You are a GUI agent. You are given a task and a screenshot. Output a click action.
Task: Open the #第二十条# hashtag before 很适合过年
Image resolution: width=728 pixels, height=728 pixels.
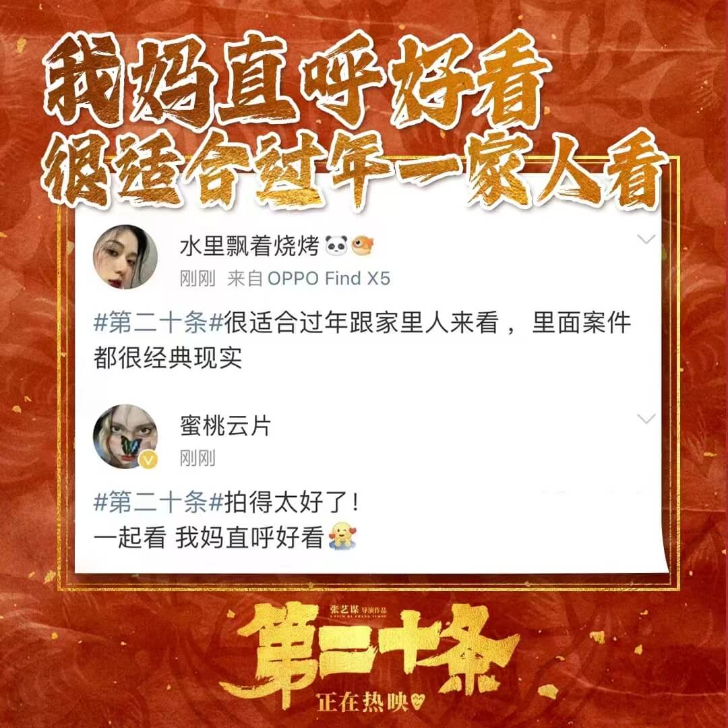click(159, 322)
